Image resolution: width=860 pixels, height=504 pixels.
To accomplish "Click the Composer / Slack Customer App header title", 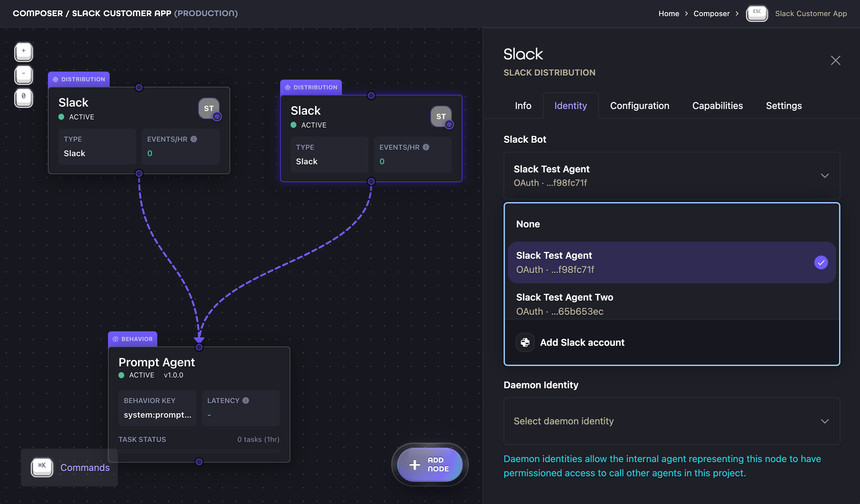I will pos(125,13).
